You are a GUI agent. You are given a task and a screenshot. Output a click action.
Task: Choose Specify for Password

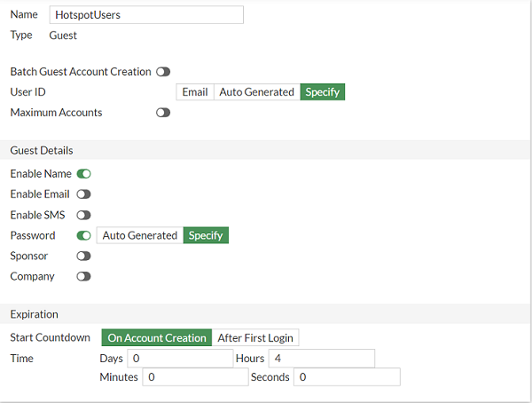[x=206, y=236]
